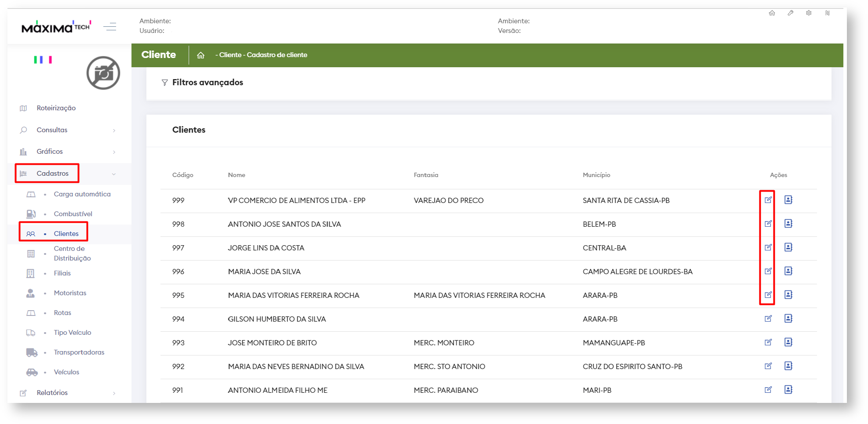Viewport: 868px width, 424px height.
Task: Select Motoristas in the sidebar
Action: point(70,293)
